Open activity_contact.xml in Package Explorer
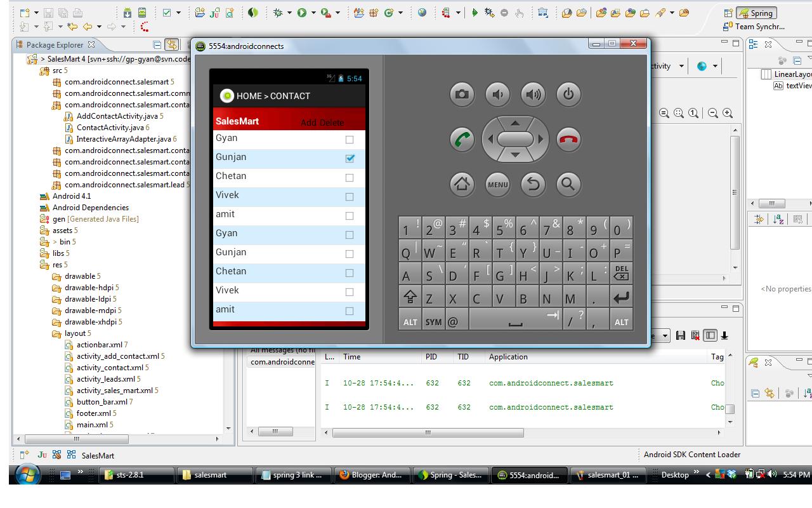812x508 pixels. (110, 368)
